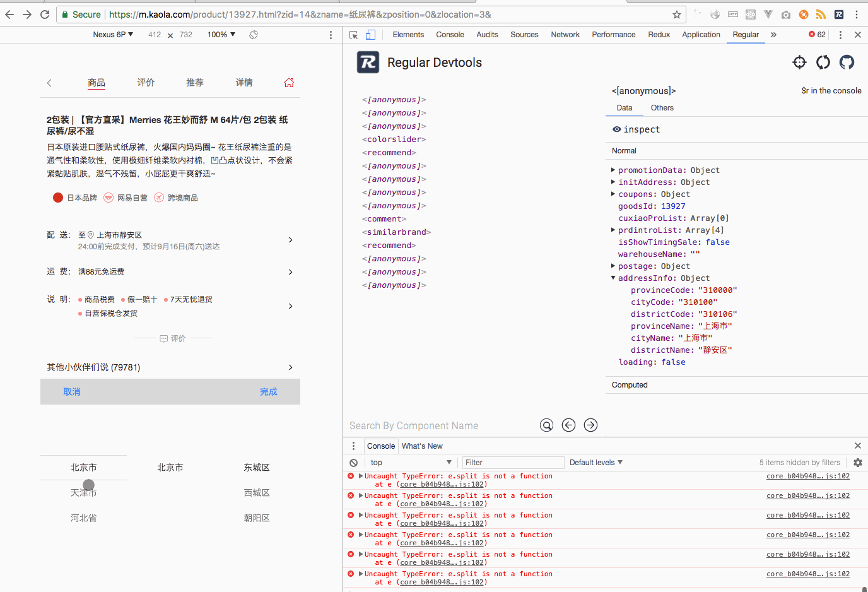This screenshot has height=592, width=868.
Task: Click the home icon in product page
Action: 289,83
